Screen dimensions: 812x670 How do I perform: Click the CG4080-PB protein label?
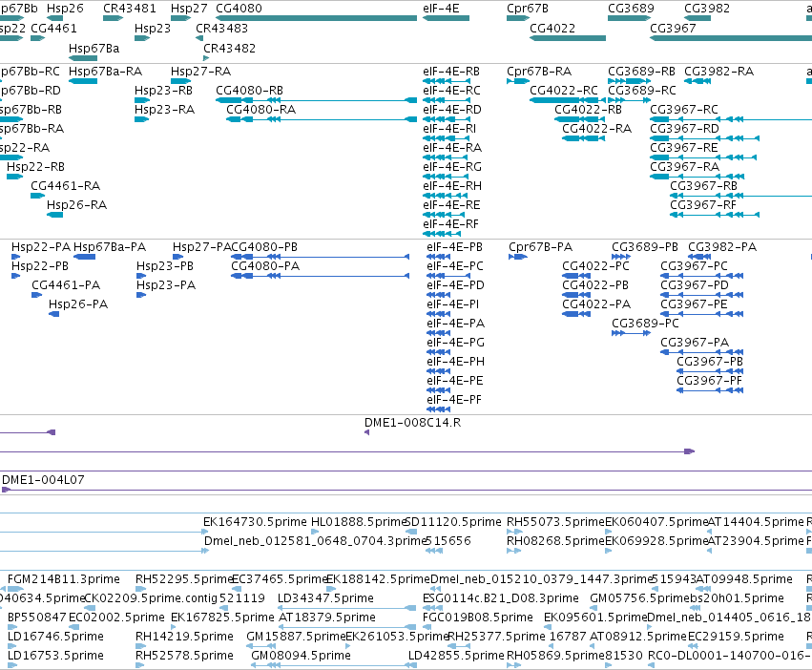(264, 246)
